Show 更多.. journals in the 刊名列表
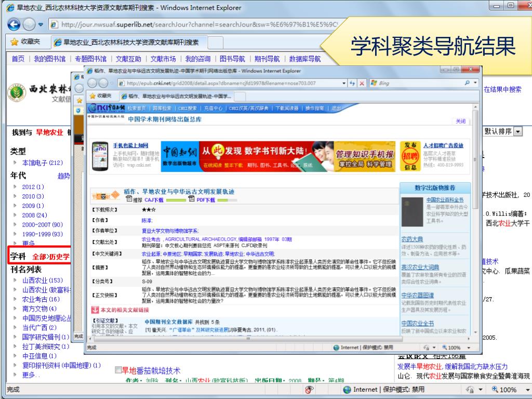 (x=31, y=375)
